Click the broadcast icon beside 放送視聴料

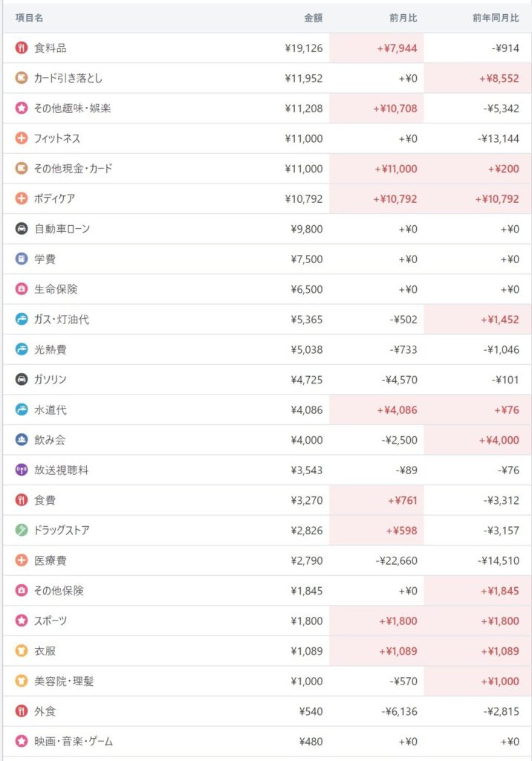tap(22, 470)
